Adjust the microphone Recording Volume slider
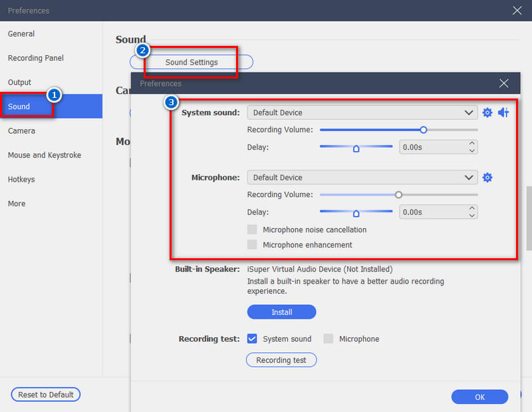 [398, 194]
